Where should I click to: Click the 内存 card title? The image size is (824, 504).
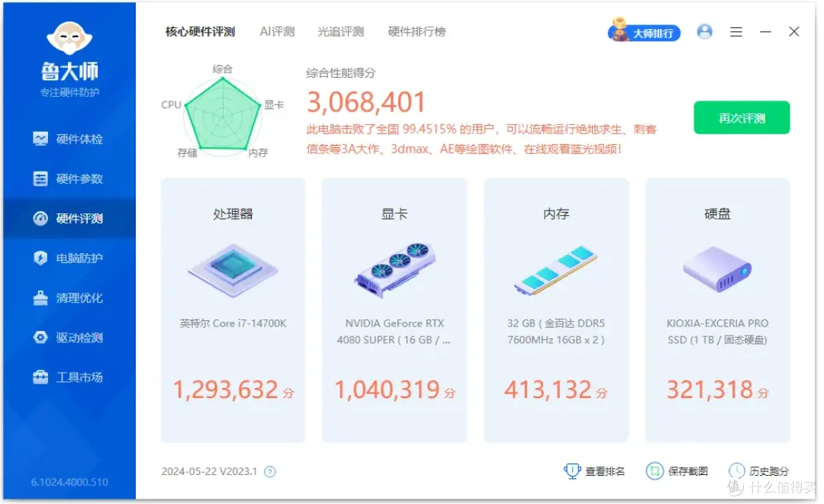coord(556,214)
